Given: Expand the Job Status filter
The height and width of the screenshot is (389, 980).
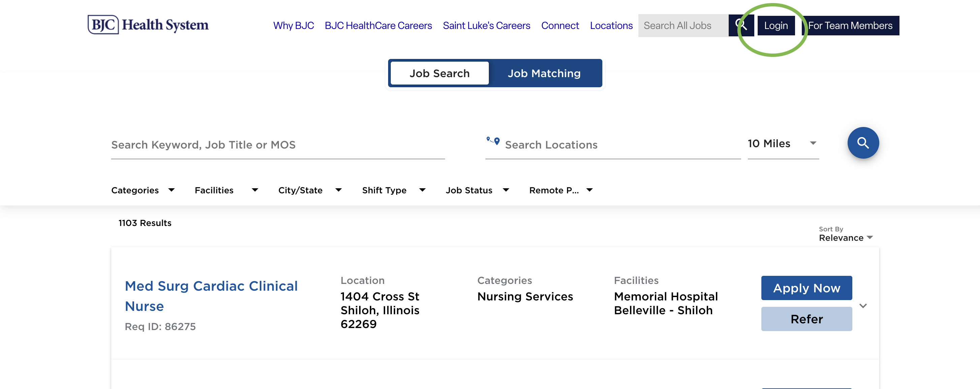Looking at the screenshot, I should [477, 190].
